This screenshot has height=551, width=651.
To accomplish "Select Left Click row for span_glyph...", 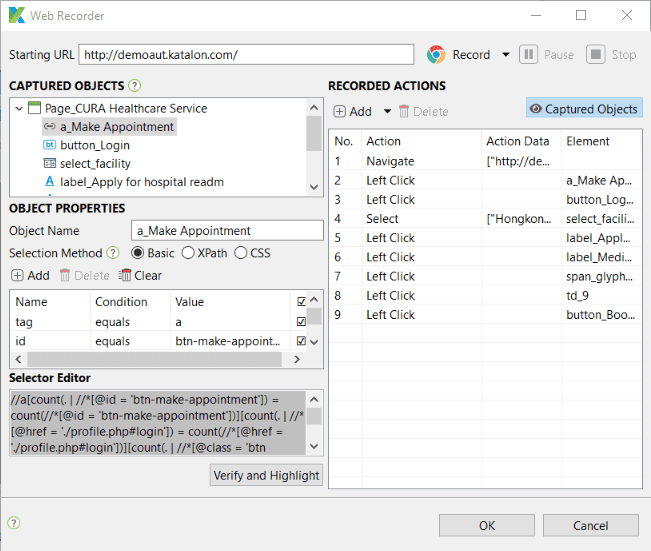I will pyautogui.click(x=485, y=276).
